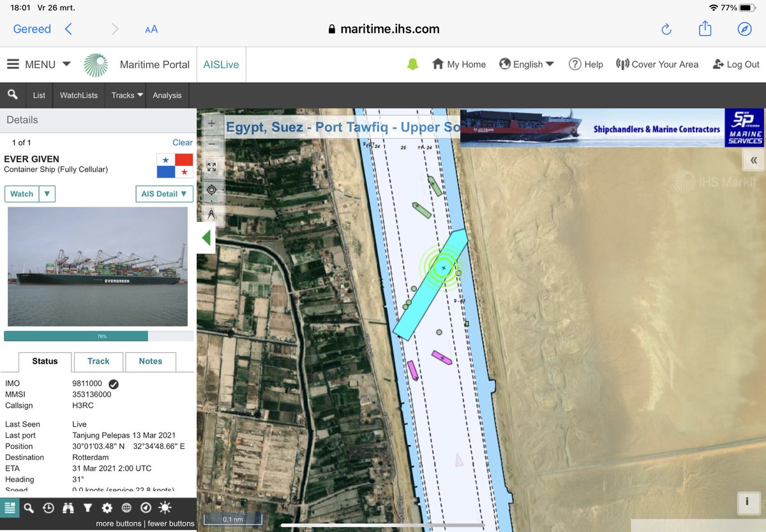The width and height of the screenshot is (766, 532).
Task: Expand the English language selector
Action: pos(527,64)
